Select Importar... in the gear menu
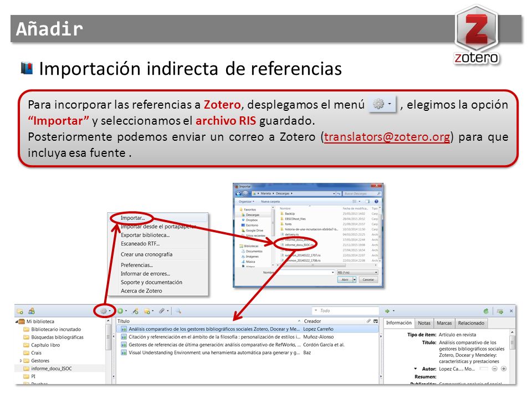Screen dimensions: 532x399 coord(132,218)
